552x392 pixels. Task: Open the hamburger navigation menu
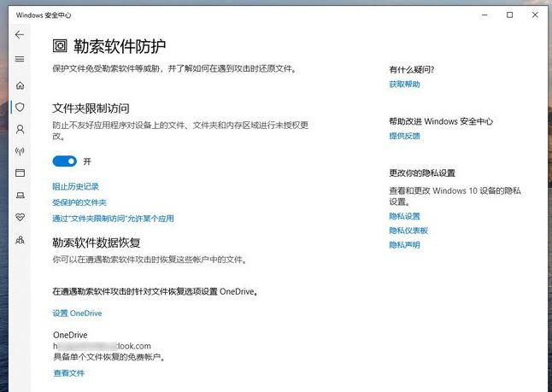coord(20,59)
